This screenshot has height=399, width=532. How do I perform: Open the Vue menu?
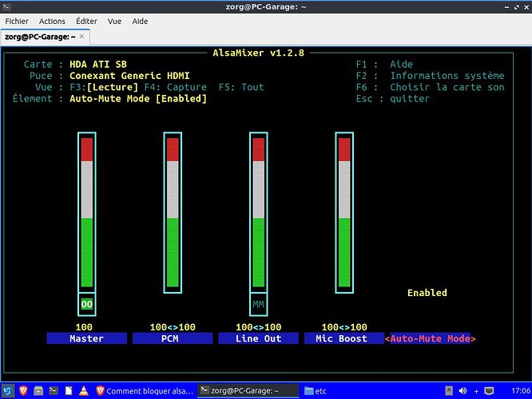click(x=114, y=21)
